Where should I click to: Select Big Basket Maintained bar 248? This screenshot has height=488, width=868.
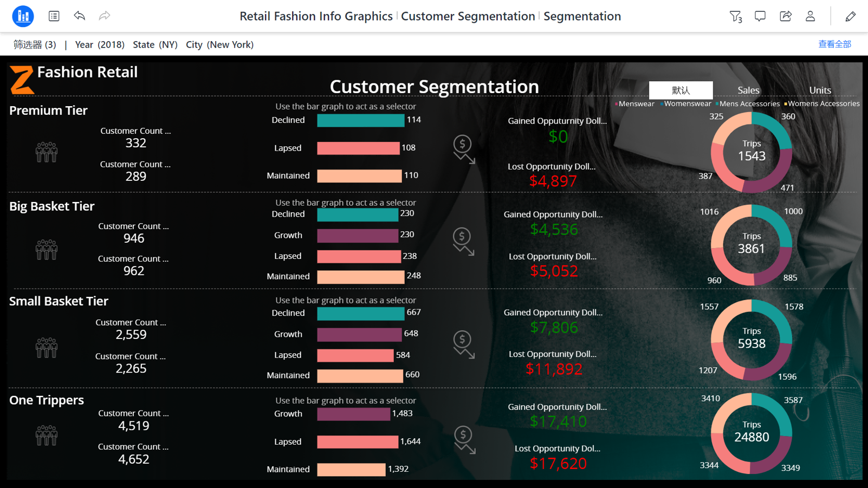coord(361,277)
